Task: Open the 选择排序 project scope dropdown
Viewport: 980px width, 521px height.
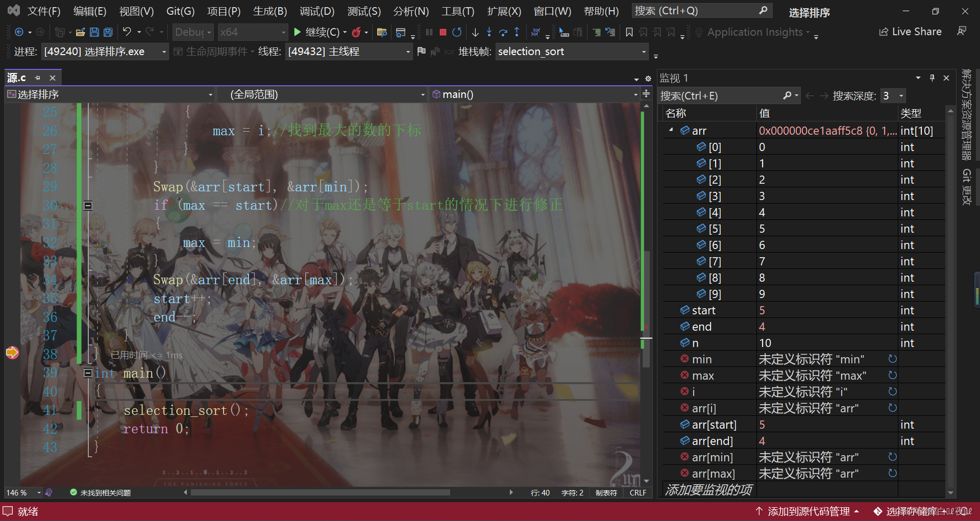Action: click(110, 94)
